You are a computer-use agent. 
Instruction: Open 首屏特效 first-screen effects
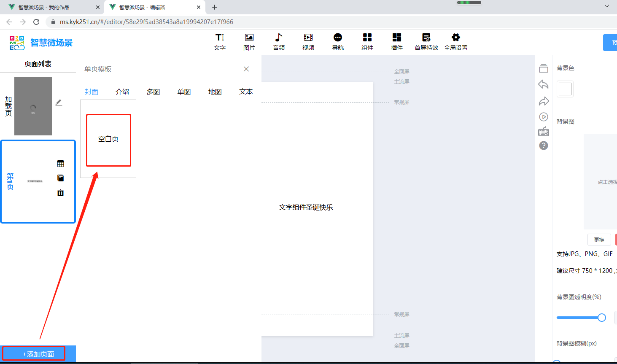coord(426,42)
